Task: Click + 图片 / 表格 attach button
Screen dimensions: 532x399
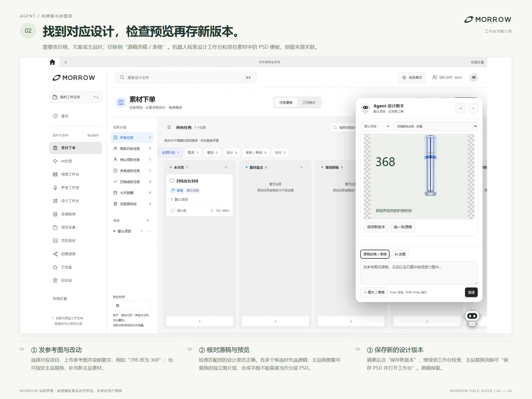Action: coord(374,292)
